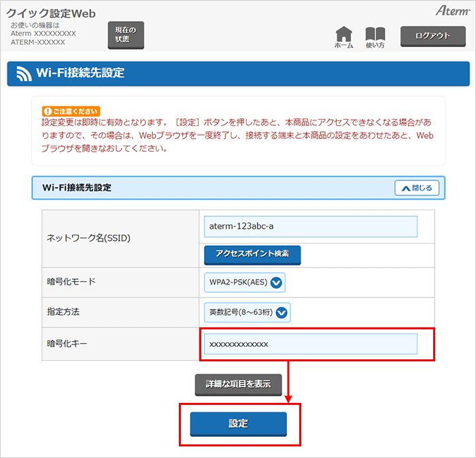Log out with the ログアウト button
This screenshot has width=476, height=458.
(432, 35)
